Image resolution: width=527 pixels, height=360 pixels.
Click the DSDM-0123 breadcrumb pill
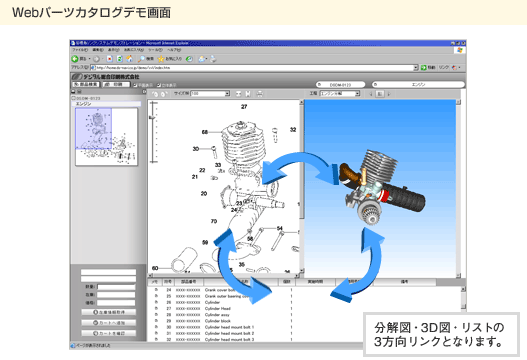click(340, 85)
